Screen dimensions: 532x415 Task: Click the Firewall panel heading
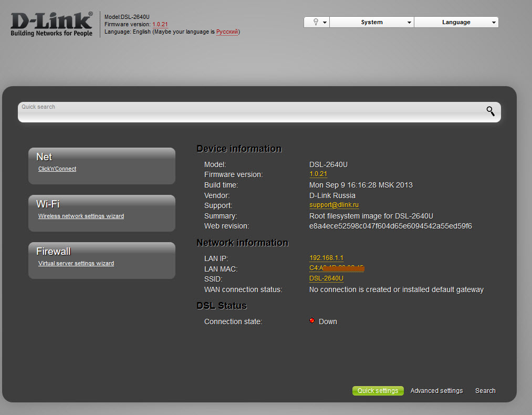[x=53, y=252]
